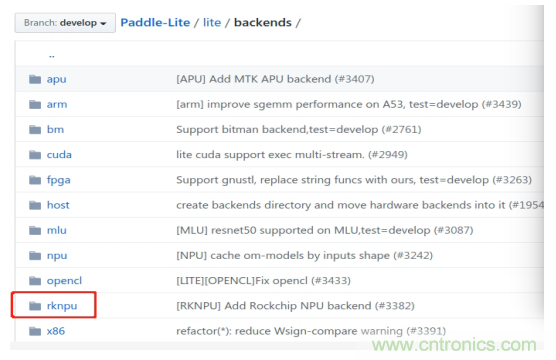The height and width of the screenshot is (360, 556).
Task: Open commit 'lite cuda support exec multi-stream'
Action: coord(292,155)
